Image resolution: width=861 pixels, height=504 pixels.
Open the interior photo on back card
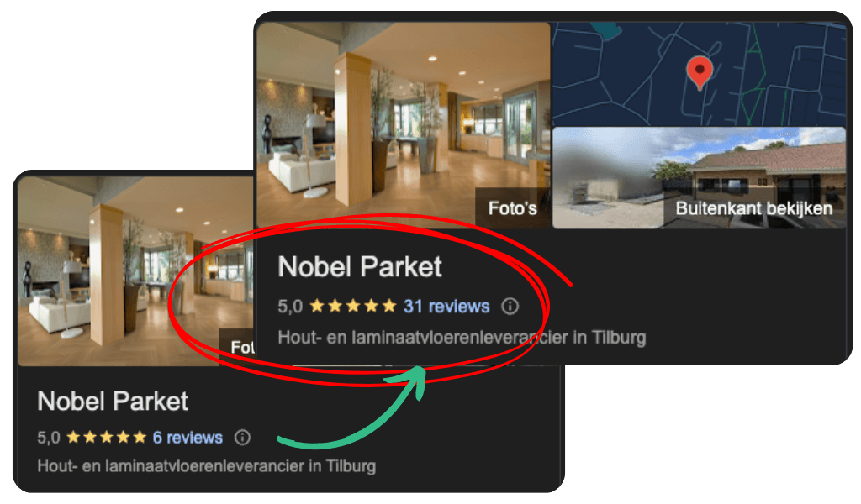tap(135, 271)
